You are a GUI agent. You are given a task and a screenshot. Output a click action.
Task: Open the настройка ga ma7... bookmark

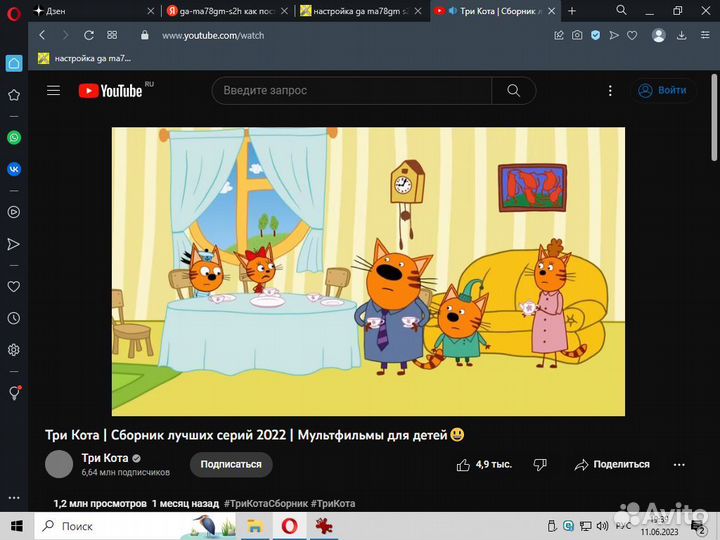pos(84,58)
